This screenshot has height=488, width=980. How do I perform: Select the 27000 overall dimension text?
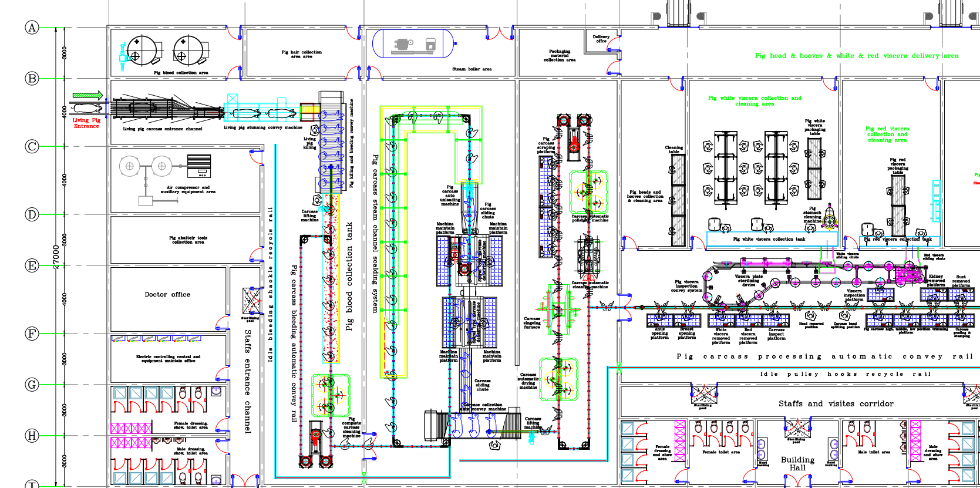pos(56,257)
